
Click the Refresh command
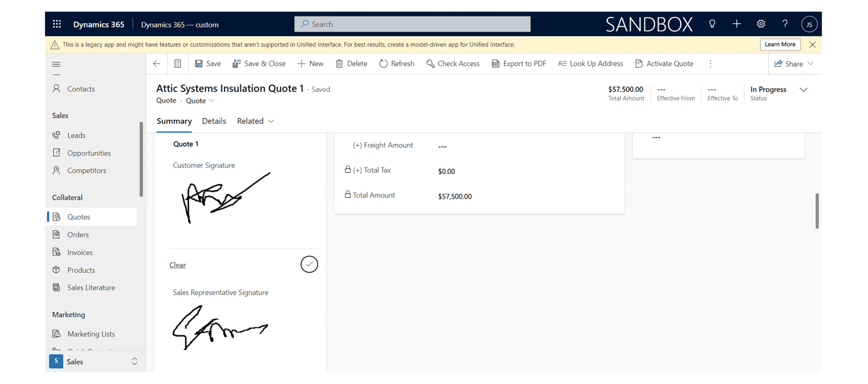[x=397, y=64]
